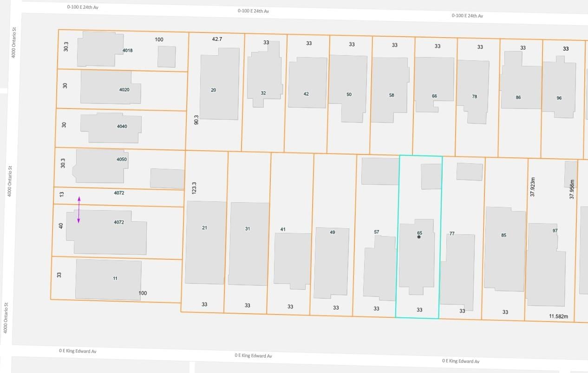Click house number 97
Image resolution: width=588 pixels, height=373 pixels.
coord(555,231)
